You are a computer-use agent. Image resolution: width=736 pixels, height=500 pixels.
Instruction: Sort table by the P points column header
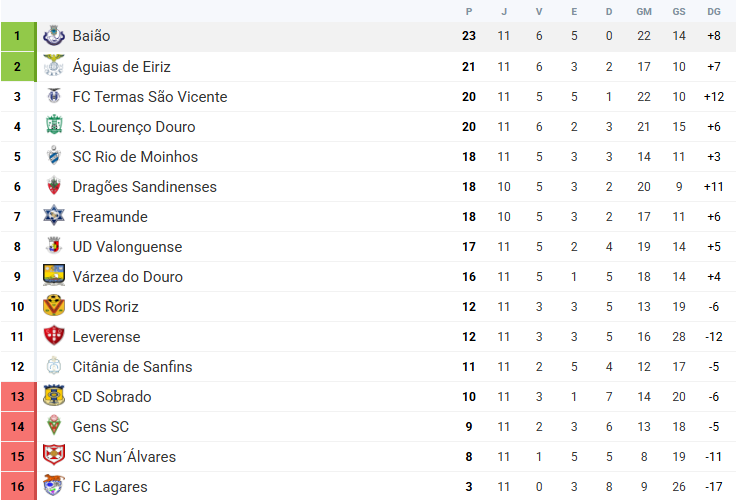click(x=468, y=11)
